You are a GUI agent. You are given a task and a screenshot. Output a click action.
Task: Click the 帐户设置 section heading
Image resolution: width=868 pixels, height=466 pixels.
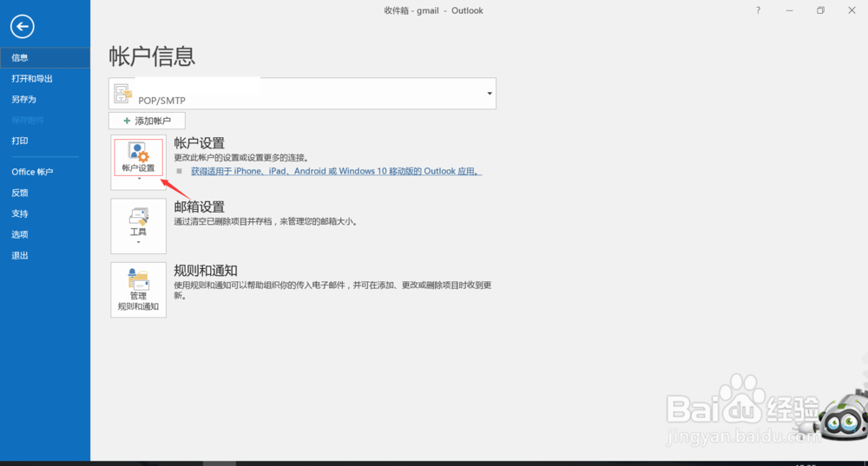(x=200, y=143)
